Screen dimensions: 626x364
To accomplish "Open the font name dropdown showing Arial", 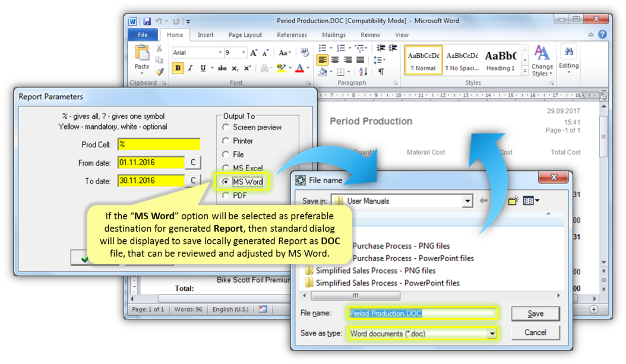I will (x=220, y=53).
